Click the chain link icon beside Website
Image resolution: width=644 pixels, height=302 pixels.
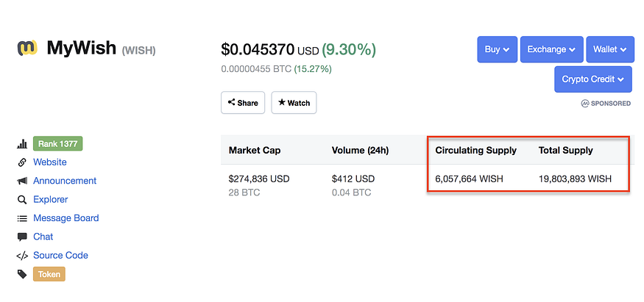coord(22,162)
